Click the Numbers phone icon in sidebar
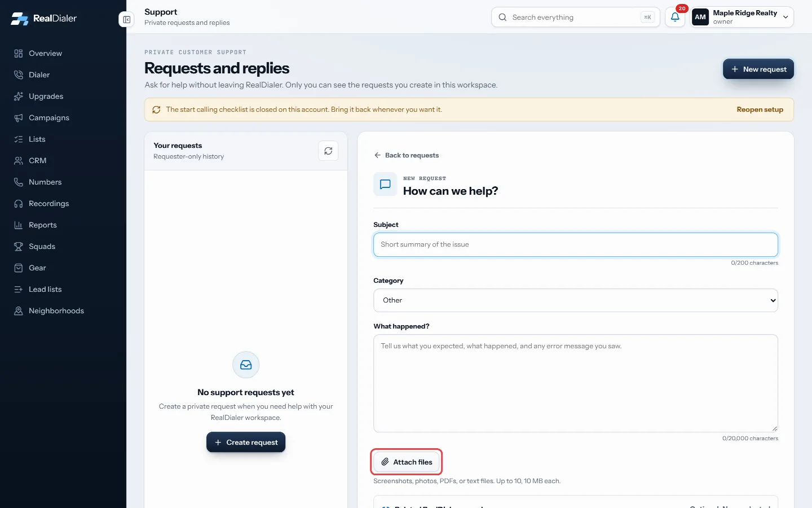 tap(19, 182)
